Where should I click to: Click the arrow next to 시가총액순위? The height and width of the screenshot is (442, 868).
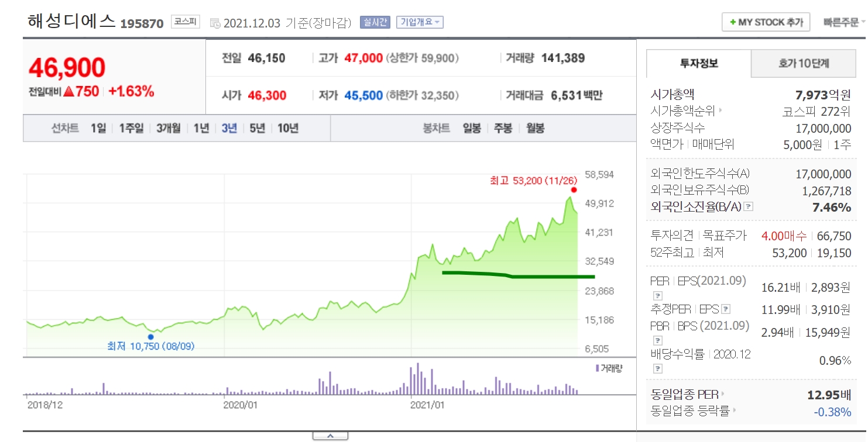(721, 110)
